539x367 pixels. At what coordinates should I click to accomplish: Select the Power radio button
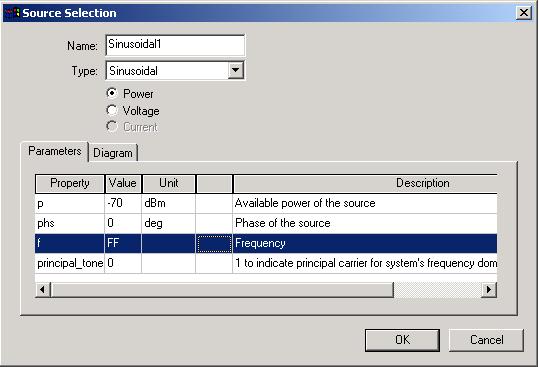(x=112, y=93)
